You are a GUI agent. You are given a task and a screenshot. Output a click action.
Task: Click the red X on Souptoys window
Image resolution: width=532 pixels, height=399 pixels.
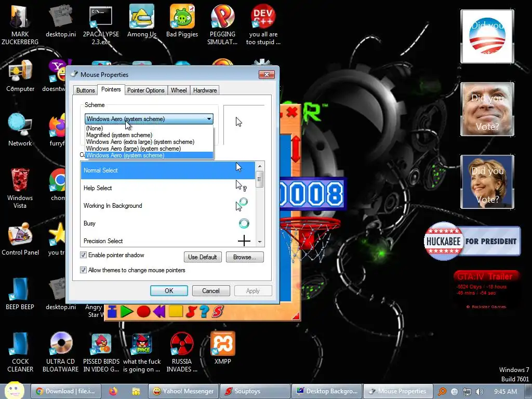pyautogui.click(x=291, y=112)
